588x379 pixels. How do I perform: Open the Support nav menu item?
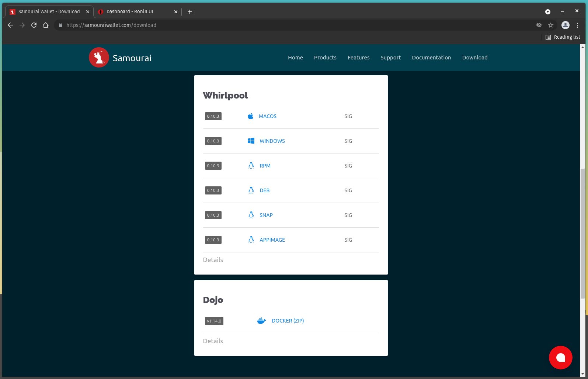pyautogui.click(x=390, y=58)
